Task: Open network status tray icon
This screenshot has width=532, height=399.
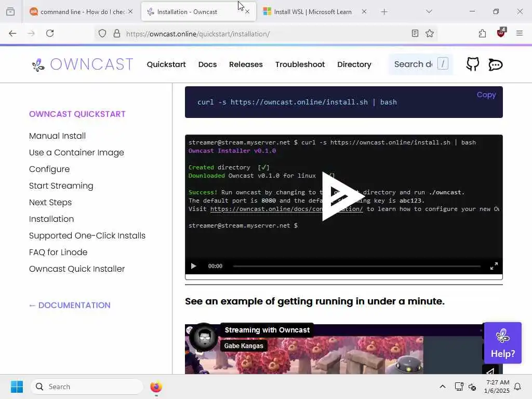Action: [x=459, y=387]
